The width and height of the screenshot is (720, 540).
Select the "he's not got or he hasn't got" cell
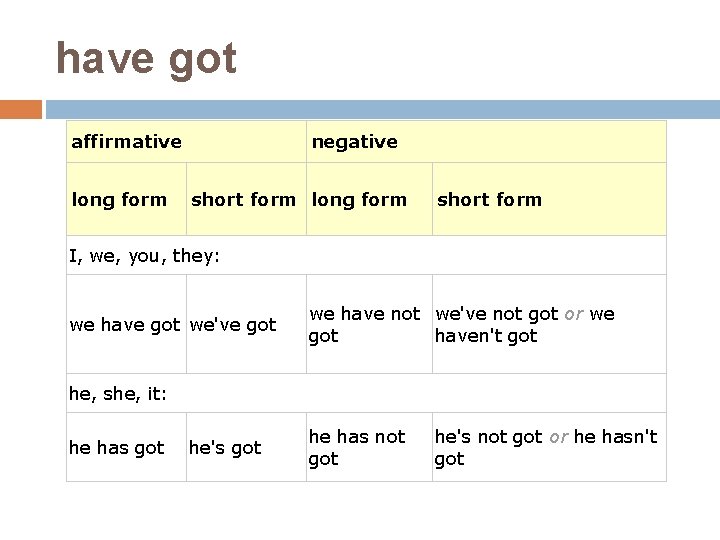pos(546,448)
